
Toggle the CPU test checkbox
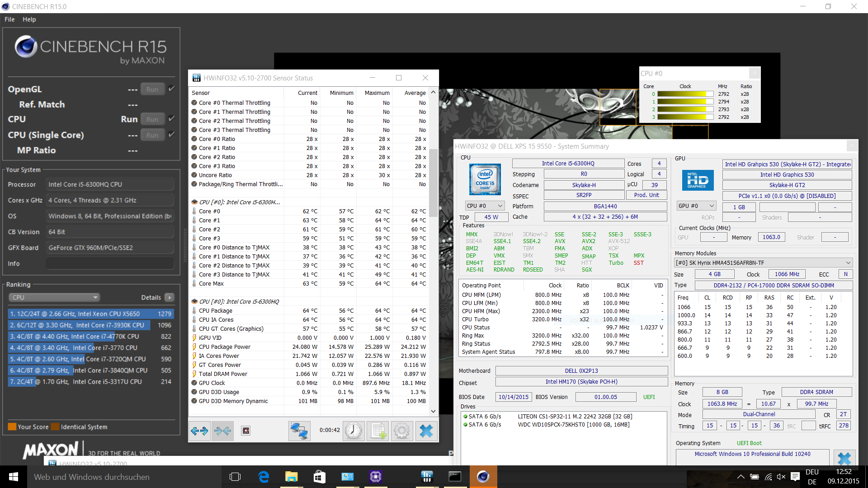tap(171, 119)
